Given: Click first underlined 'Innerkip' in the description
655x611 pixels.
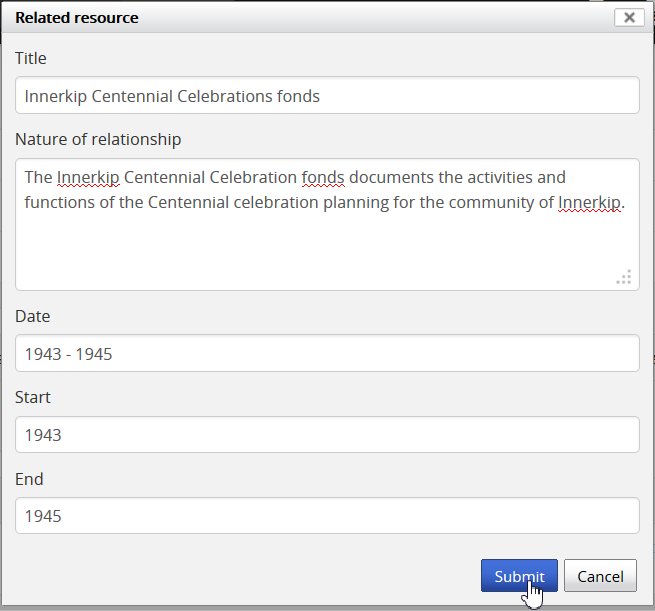Looking at the screenshot, I should click(x=88, y=177).
